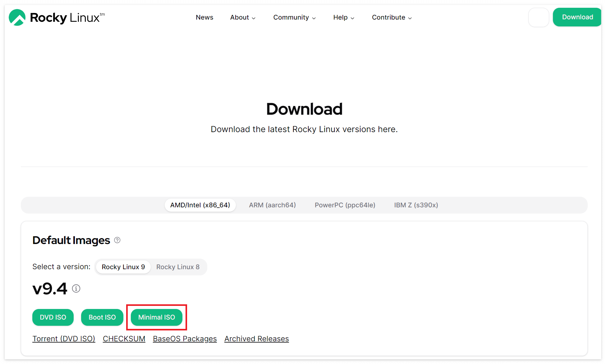Open the IBM Z (s390x) tab
Viewport: 606px width, 364px height.
[416, 205]
